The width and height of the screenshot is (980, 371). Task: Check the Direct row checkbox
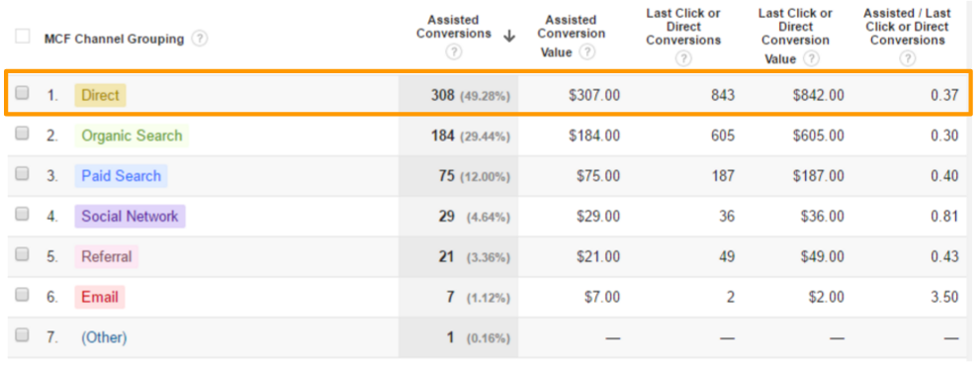pos(23,93)
